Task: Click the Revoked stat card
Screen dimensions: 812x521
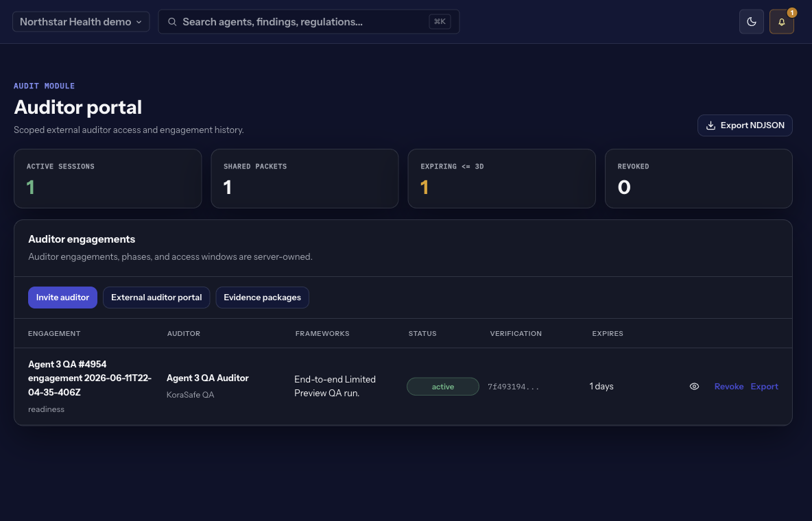Action: [699, 179]
